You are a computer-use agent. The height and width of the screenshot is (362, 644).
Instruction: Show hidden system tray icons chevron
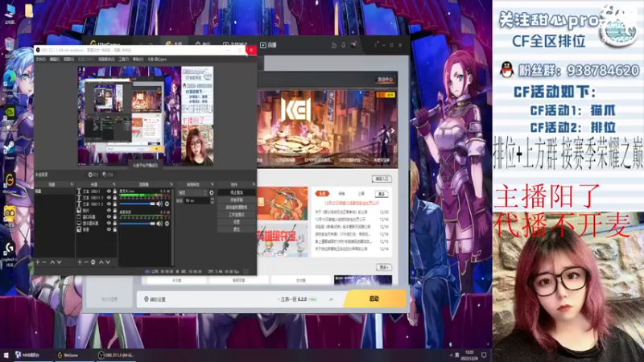click(451, 356)
